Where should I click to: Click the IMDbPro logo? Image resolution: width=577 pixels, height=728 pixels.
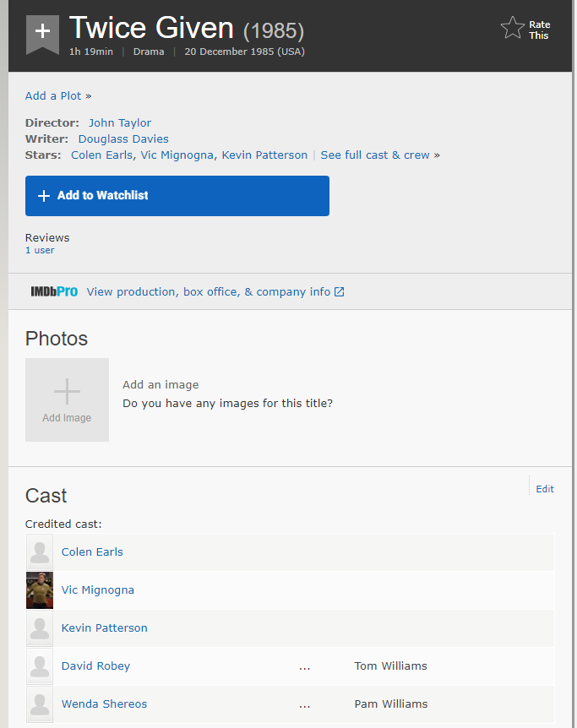pos(54,291)
